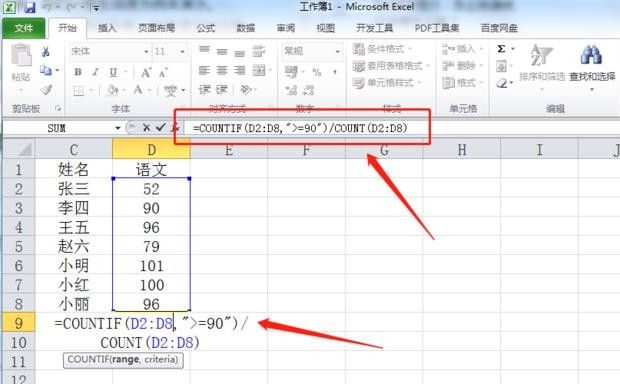The image size is (620, 384).
Task: Click the Sort and Filter icon
Action: coord(541,55)
